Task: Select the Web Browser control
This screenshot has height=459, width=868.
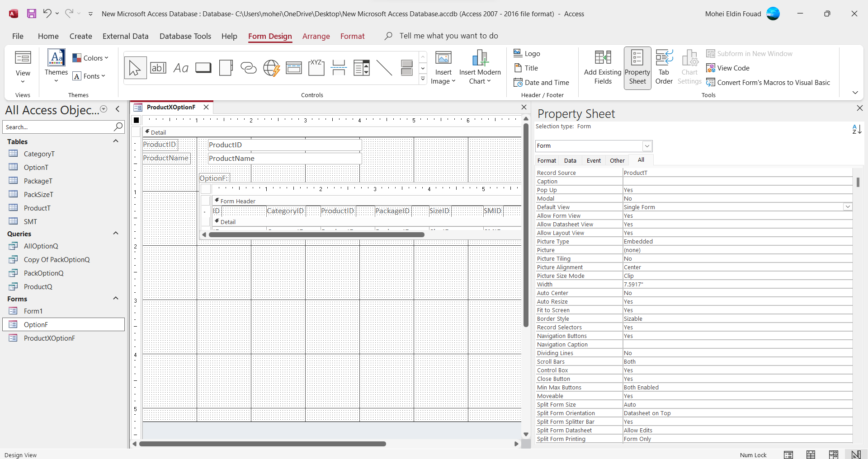Action: coord(271,68)
